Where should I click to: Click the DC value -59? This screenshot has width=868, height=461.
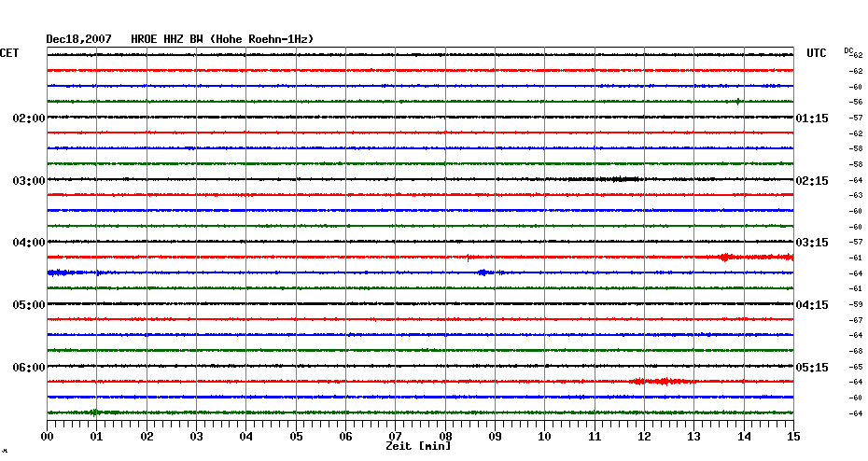(855, 304)
